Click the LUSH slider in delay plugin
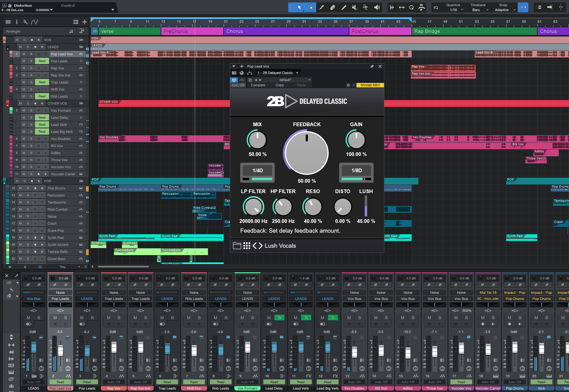 coord(366,206)
